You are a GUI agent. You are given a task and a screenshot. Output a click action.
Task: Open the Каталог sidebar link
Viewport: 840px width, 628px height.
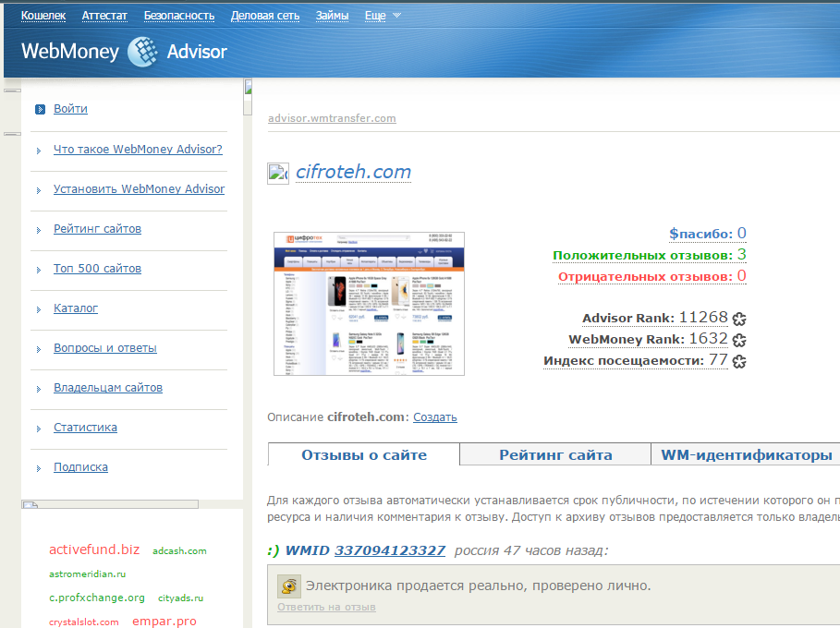pos(76,308)
